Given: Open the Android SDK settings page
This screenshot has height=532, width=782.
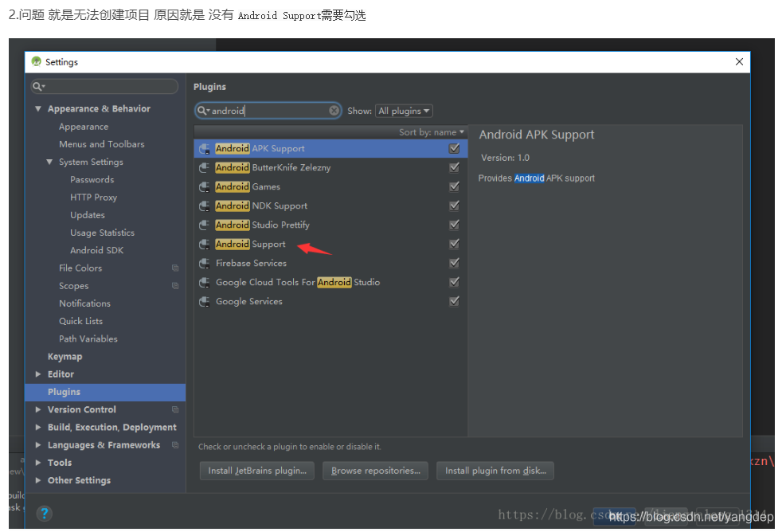Looking at the screenshot, I should (x=96, y=250).
